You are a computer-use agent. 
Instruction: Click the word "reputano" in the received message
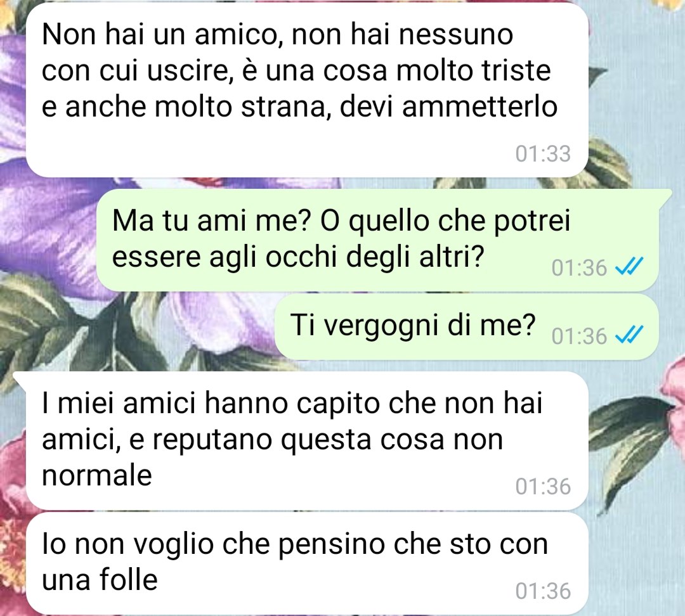pyautogui.click(x=212, y=440)
